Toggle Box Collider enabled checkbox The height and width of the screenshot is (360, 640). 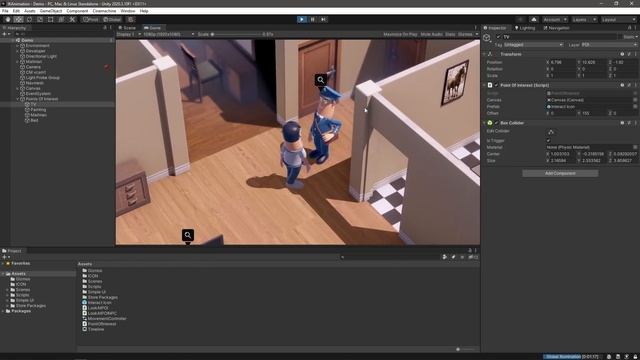click(x=496, y=123)
